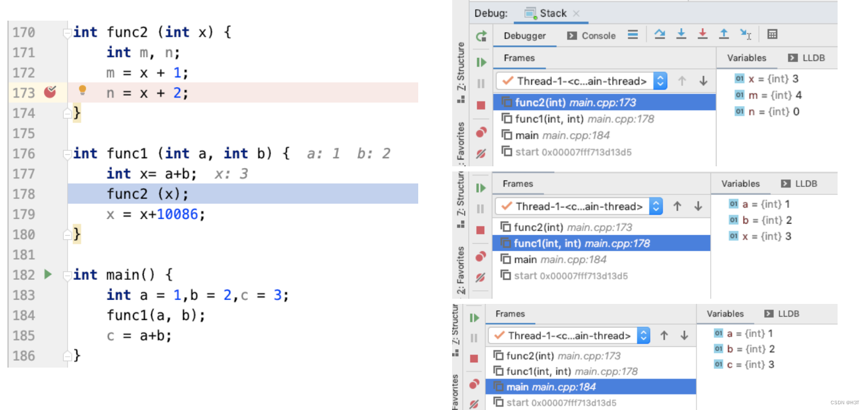
Task: Collapse func1 using fold marker on line 176
Action: (67, 154)
